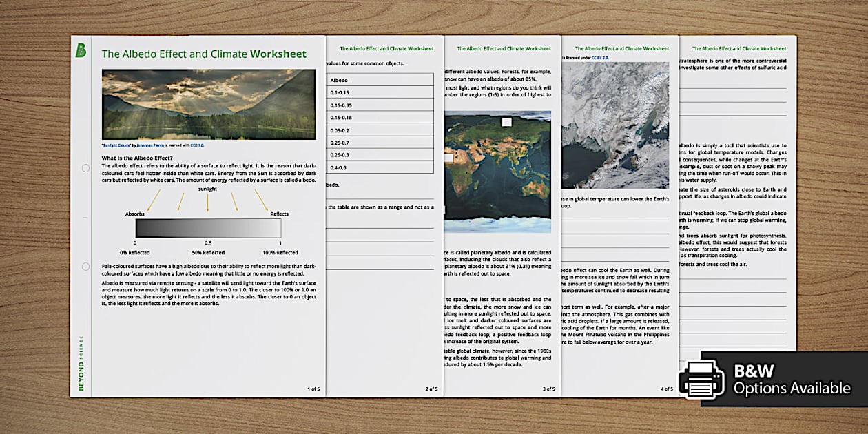This screenshot has width=868, height=434.
Task: Click the B&W Options Available label
Action: pos(792,380)
